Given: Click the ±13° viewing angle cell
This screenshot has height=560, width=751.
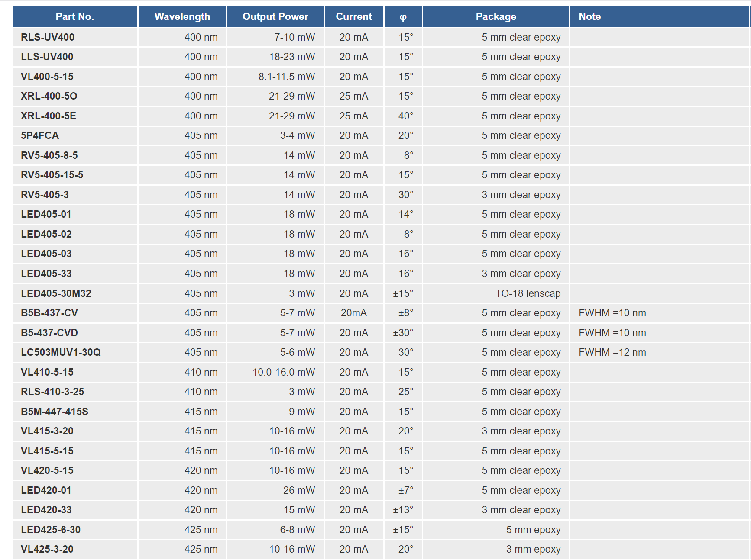Looking at the screenshot, I should (403, 510).
